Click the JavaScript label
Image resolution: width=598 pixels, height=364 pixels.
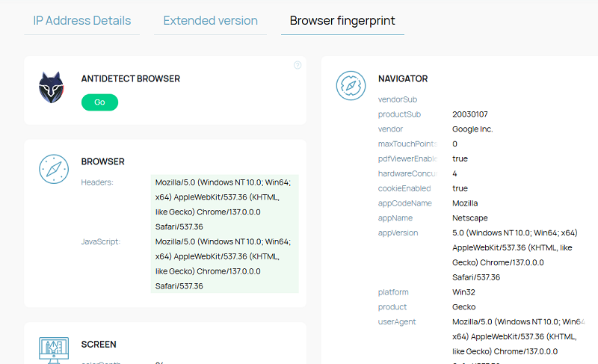coord(101,241)
